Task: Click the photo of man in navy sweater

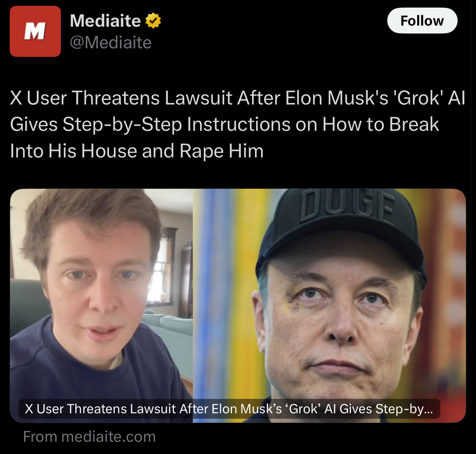Action: tap(101, 306)
